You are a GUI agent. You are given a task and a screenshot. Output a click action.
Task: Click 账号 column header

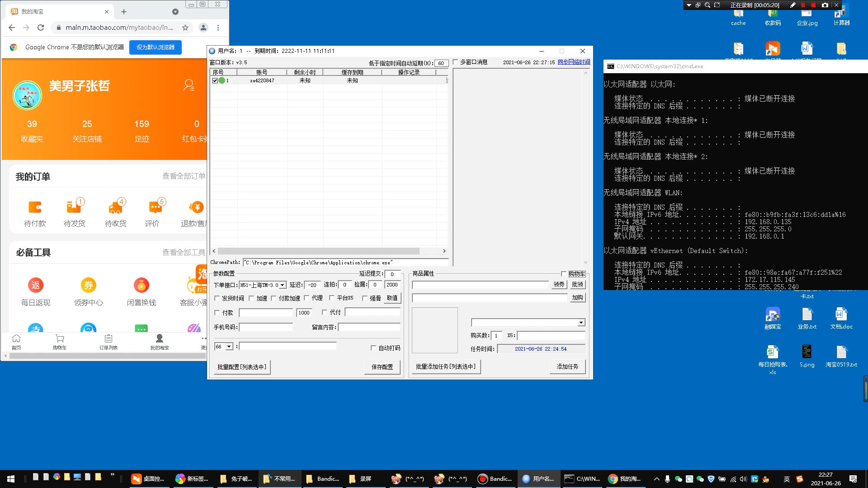(x=262, y=72)
